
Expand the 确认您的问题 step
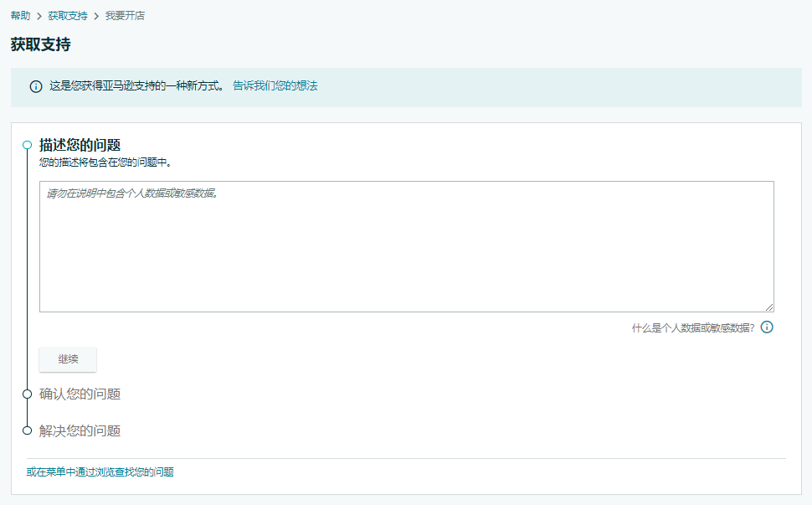[x=80, y=394]
